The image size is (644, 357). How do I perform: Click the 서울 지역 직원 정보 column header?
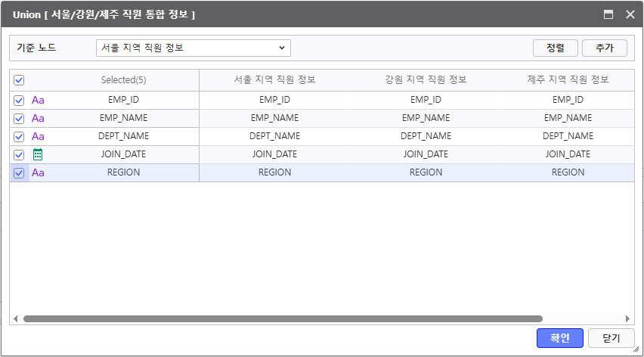(274, 79)
